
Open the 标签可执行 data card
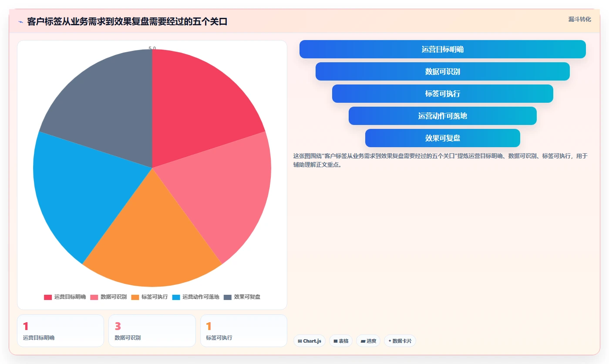(x=244, y=330)
